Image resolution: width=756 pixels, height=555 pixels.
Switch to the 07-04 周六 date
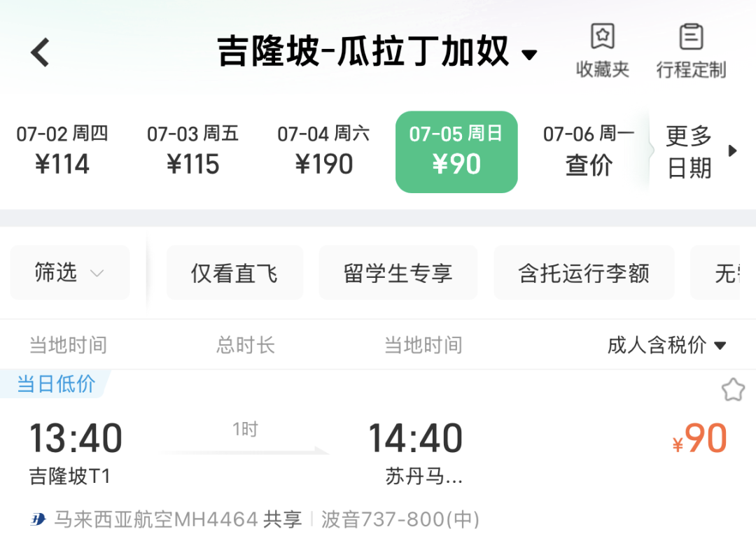click(323, 151)
